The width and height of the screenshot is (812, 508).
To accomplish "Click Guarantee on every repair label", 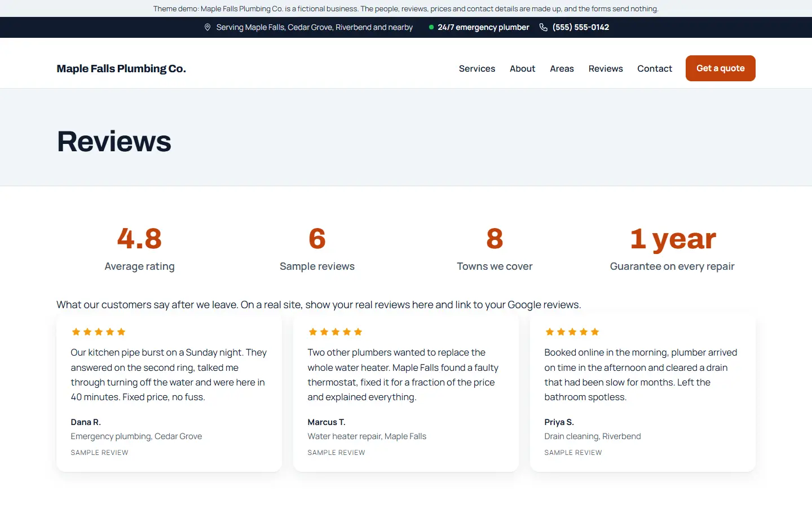I will coord(672,266).
